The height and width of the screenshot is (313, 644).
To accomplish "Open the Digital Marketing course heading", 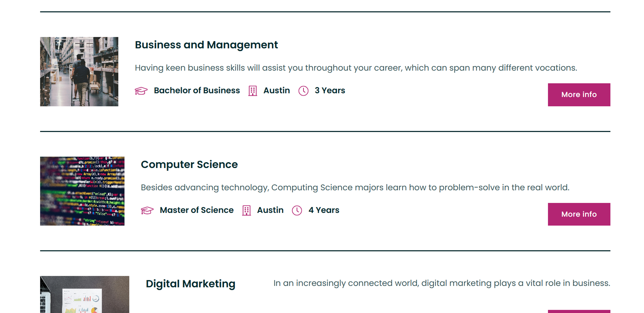I will point(191,284).
